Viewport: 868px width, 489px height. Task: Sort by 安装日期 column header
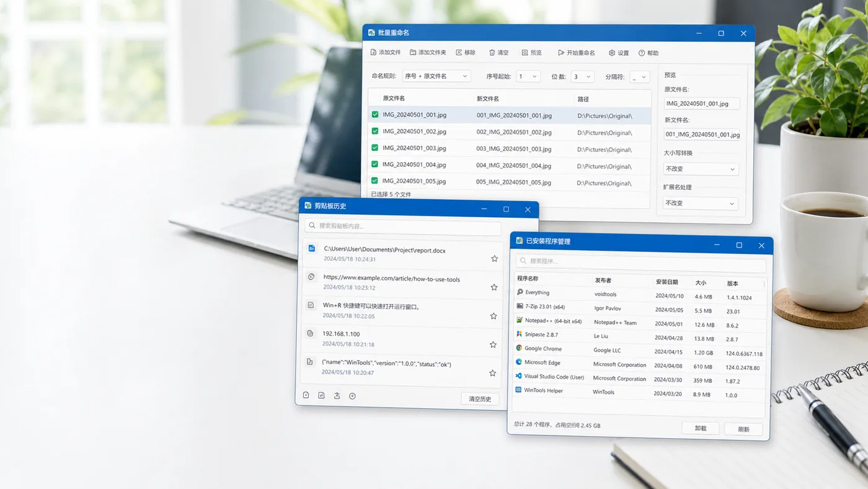coord(666,282)
